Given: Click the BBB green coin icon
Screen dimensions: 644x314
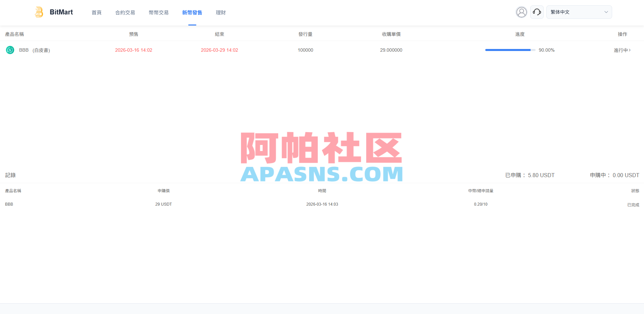Looking at the screenshot, I should (10, 50).
